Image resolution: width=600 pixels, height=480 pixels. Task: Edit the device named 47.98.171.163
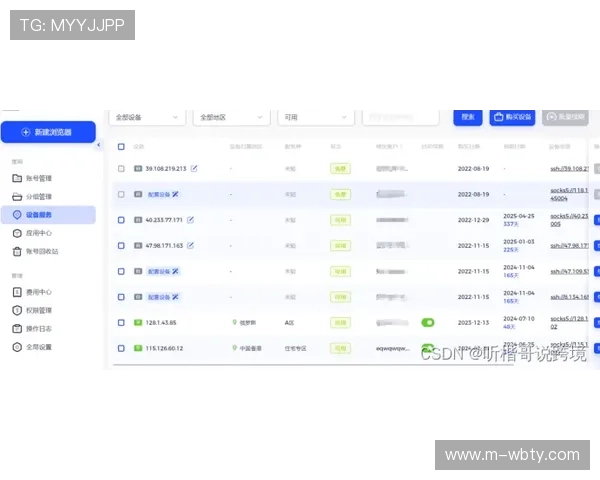(190, 245)
